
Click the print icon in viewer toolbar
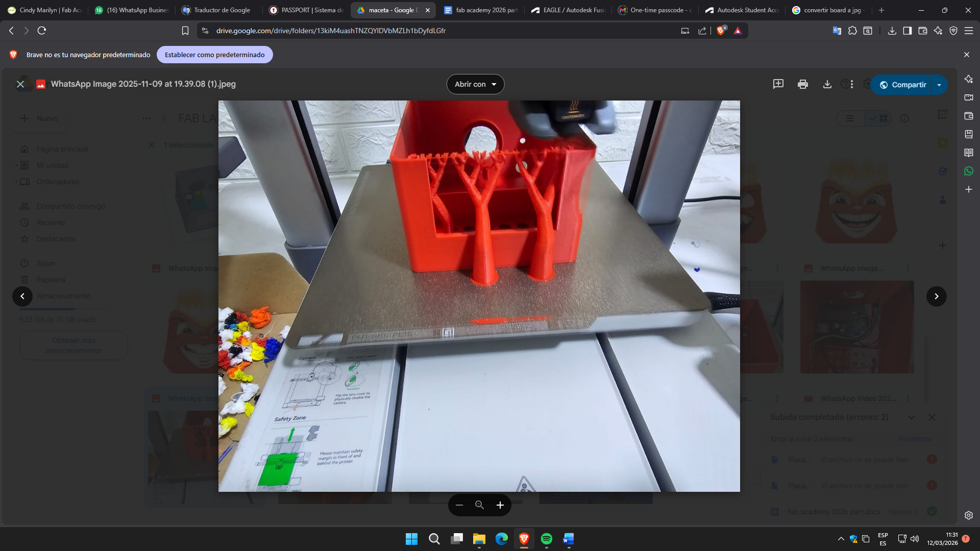(x=802, y=84)
